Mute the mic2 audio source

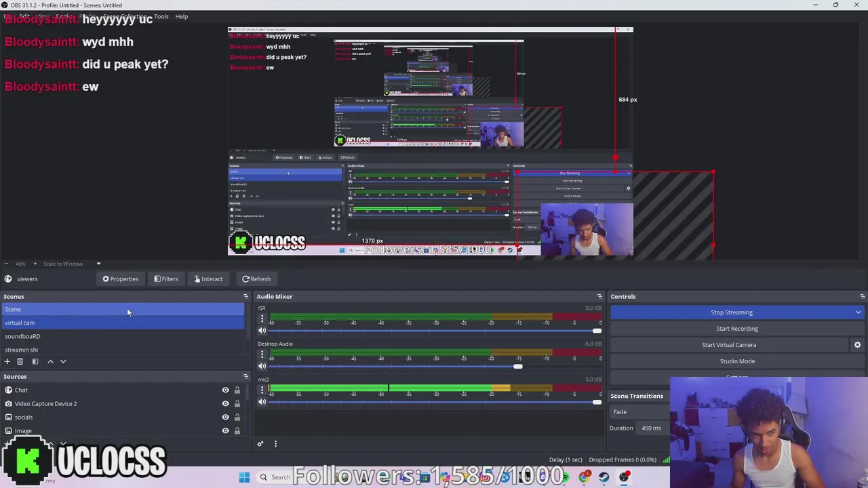point(262,402)
